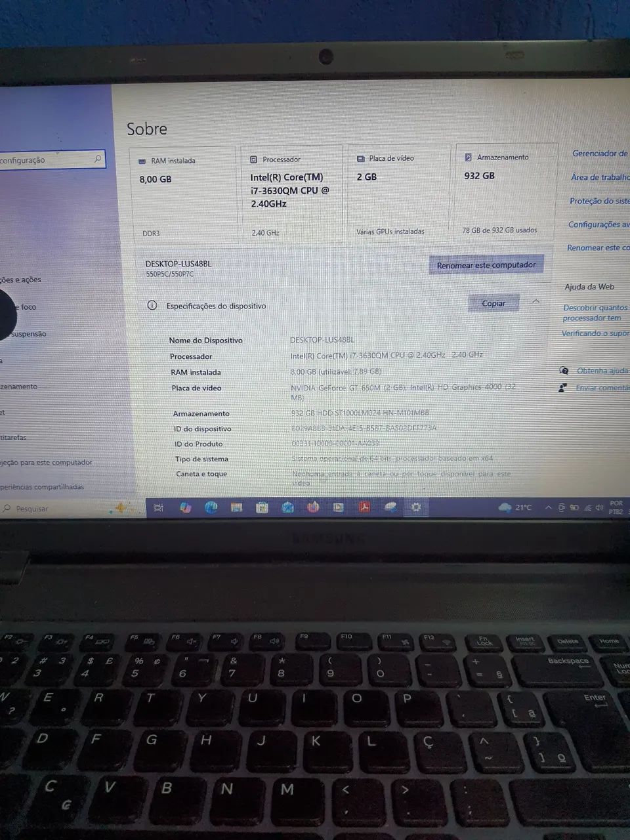Screen dimensions: 630x840
Task: Open Experiências compartilhadas page
Action: 42,487
